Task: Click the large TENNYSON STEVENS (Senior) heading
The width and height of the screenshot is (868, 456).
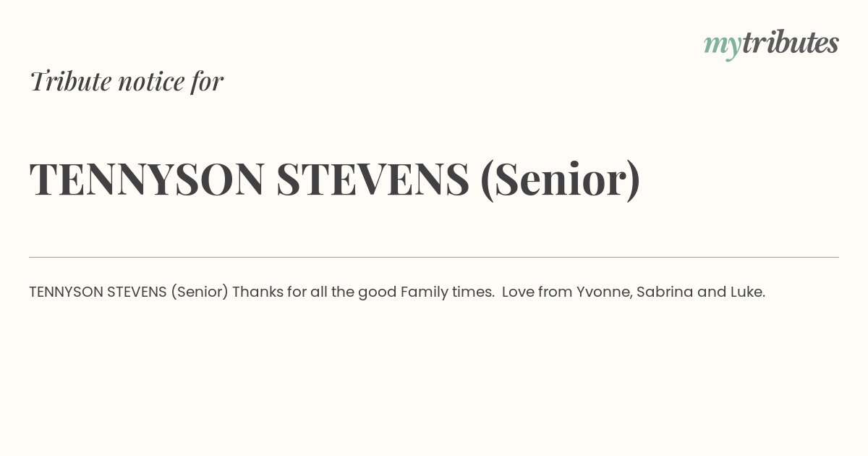Action: pyautogui.click(x=335, y=180)
